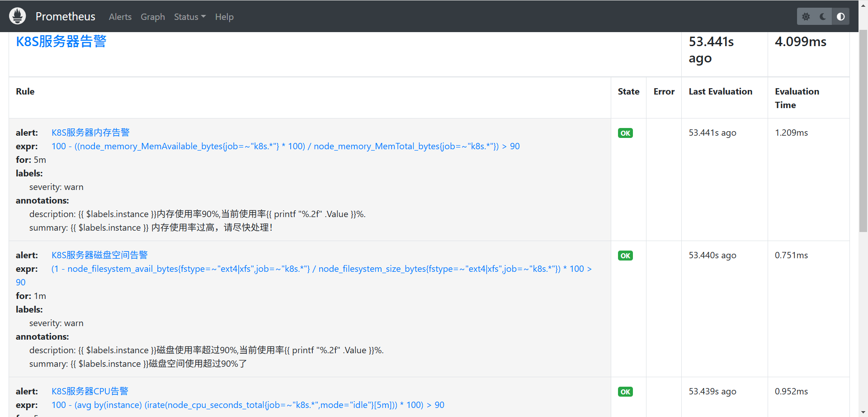Viewport: 868px width, 417px height.
Task: Select the 'for: 5m' line
Action: pyautogui.click(x=31, y=160)
